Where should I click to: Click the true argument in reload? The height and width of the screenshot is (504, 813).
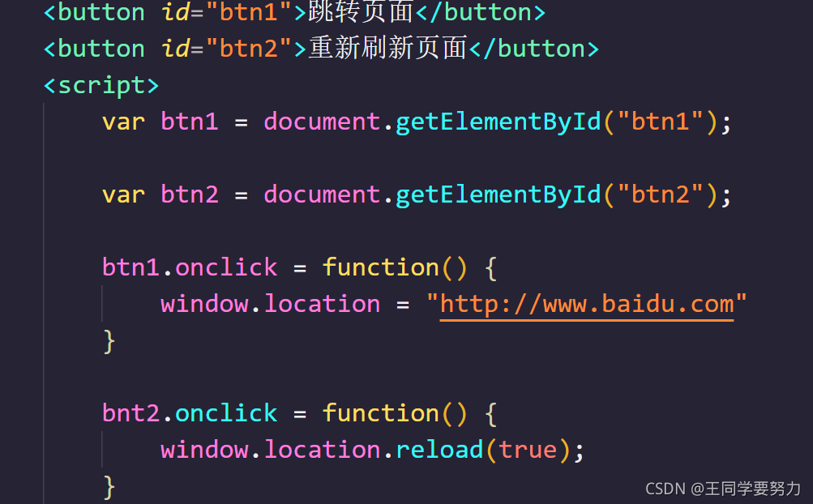(x=528, y=450)
